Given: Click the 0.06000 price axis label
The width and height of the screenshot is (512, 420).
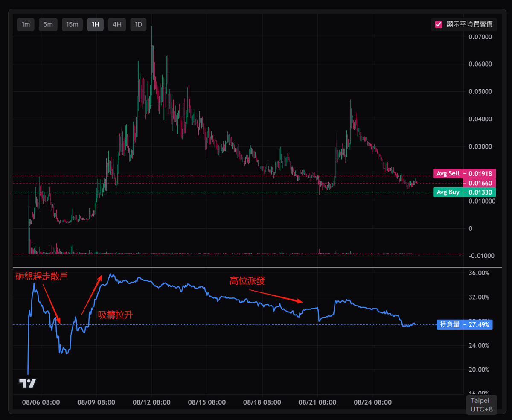Looking at the screenshot, I should 480,64.
